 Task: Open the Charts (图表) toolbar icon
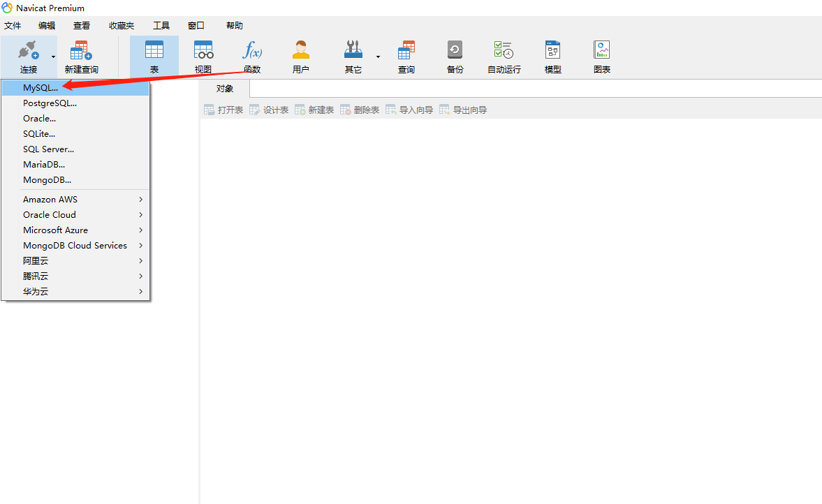coord(601,57)
